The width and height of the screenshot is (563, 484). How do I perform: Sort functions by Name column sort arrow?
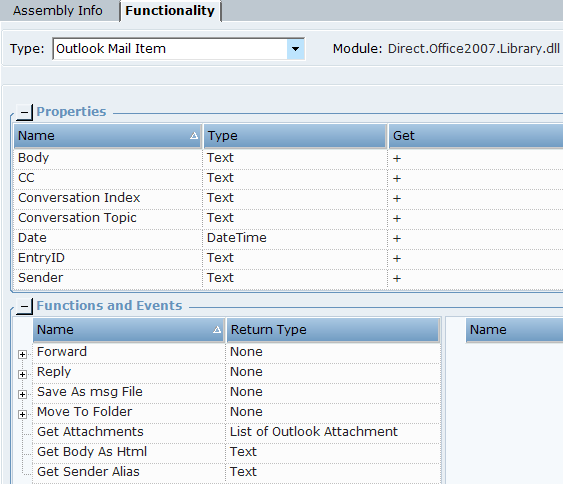coord(217,330)
